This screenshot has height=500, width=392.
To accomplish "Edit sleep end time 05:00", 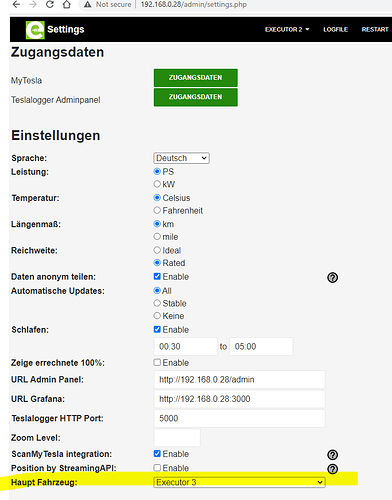I will [261, 347].
